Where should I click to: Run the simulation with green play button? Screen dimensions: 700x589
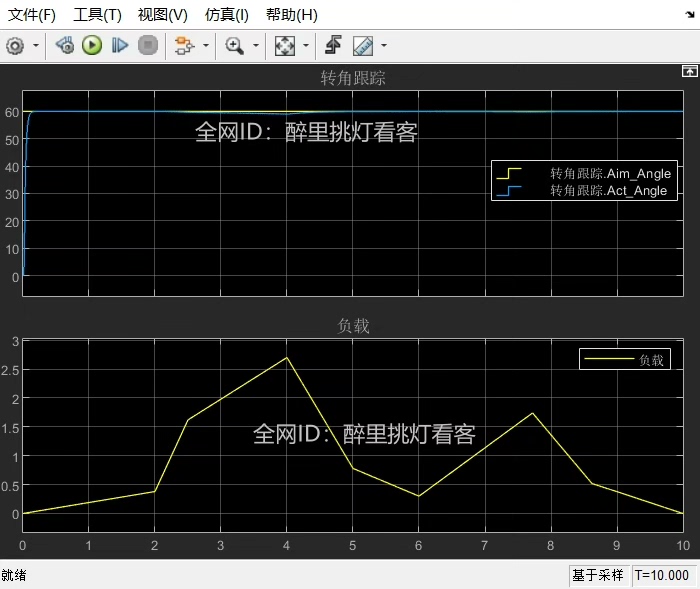[92, 46]
